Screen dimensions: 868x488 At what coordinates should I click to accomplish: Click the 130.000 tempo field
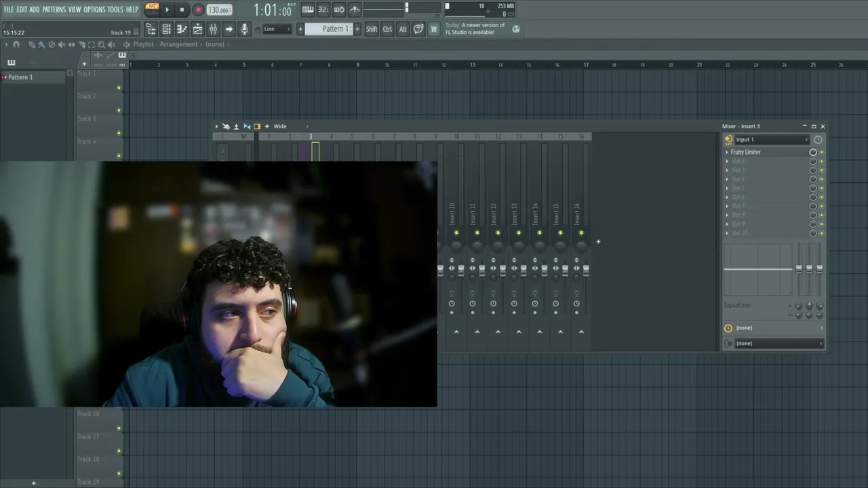[219, 9]
